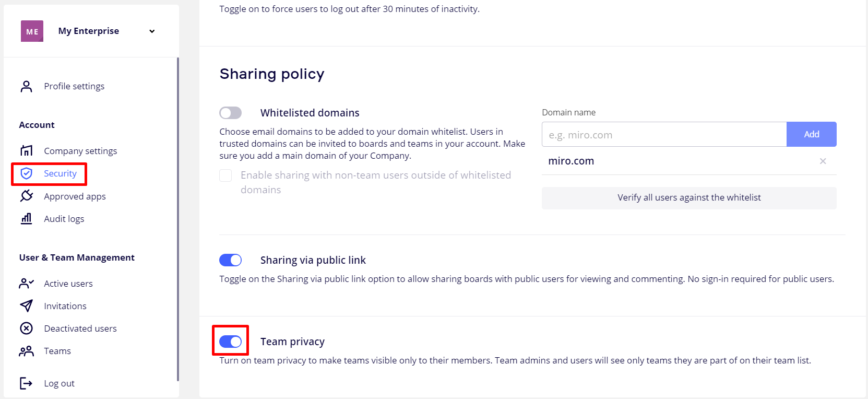
Task: Open the ME enterprise avatar menu
Action: tap(32, 31)
